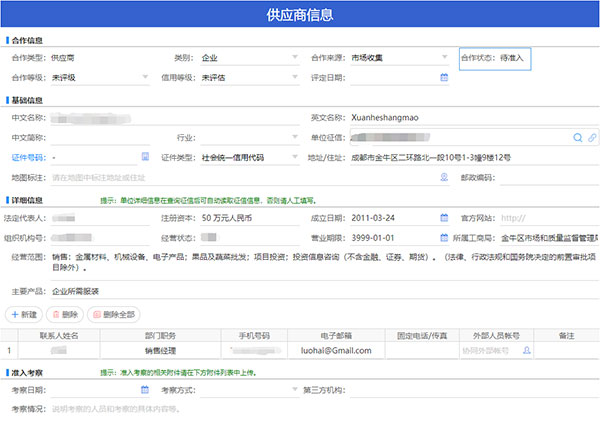Viewport: 600px width, 430px height.
Task: Click search icon in 单位征信 field
Action: pos(577,138)
